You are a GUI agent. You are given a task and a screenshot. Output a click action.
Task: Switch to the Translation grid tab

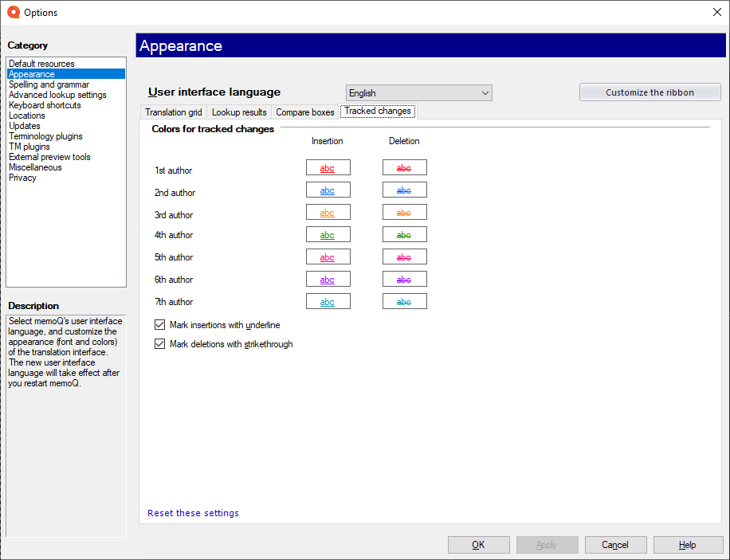point(173,112)
